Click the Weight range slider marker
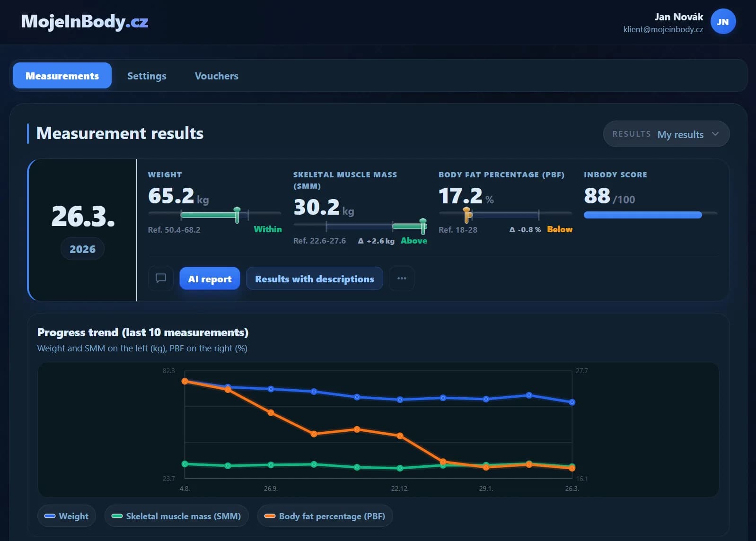Image resolution: width=756 pixels, height=541 pixels. coord(237,214)
